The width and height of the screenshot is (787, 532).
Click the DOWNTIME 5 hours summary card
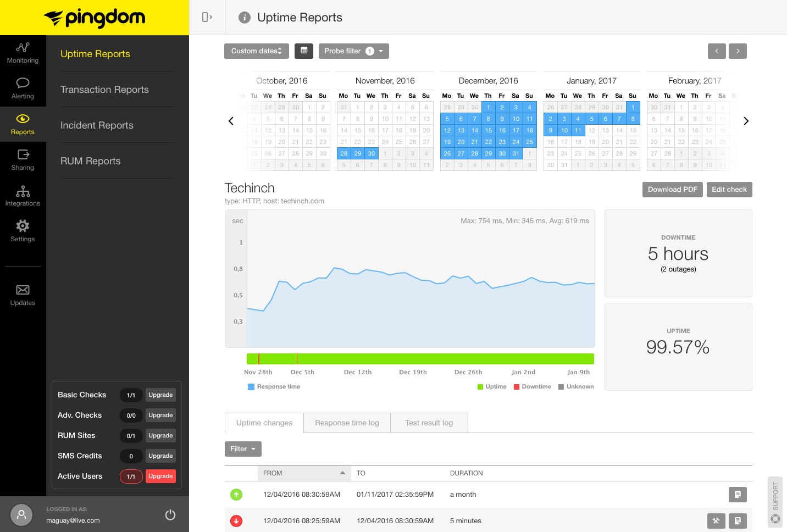[678, 253]
